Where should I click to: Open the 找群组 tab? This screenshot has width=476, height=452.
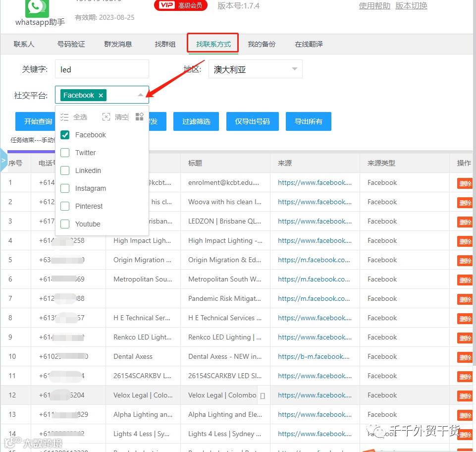click(x=165, y=44)
